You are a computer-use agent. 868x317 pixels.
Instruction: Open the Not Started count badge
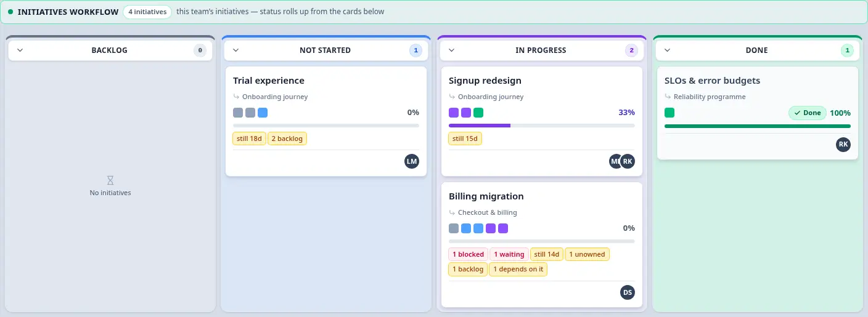click(x=416, y=50)
